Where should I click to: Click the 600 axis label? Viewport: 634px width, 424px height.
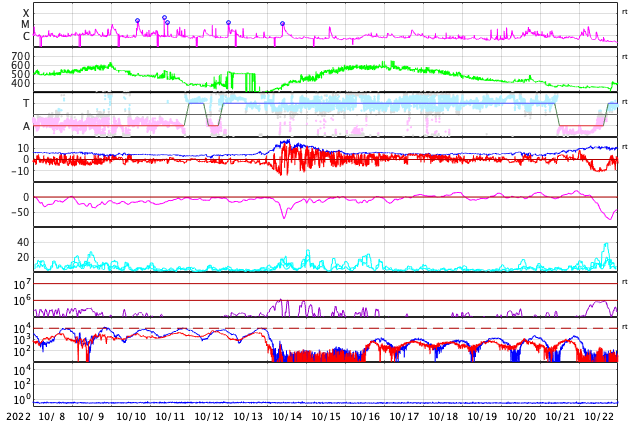coord(21,65)
